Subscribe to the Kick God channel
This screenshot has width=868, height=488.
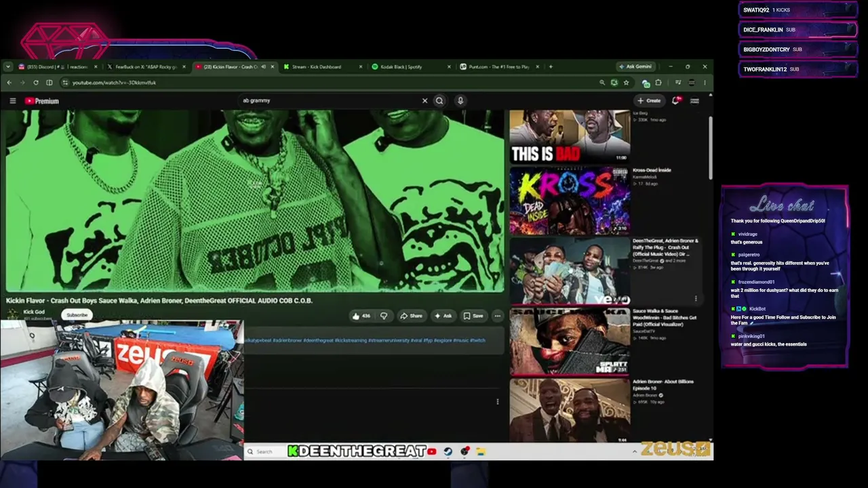77,314
